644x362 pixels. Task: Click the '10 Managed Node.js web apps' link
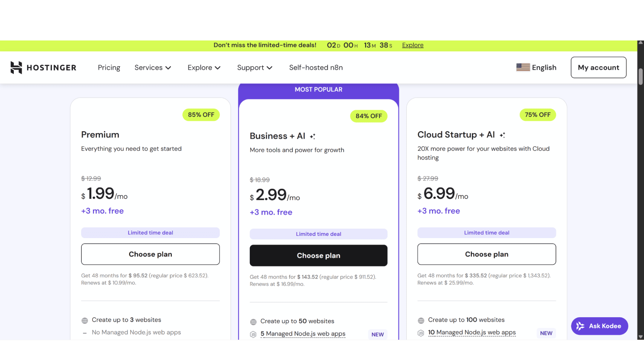click(x=472, y=333)
